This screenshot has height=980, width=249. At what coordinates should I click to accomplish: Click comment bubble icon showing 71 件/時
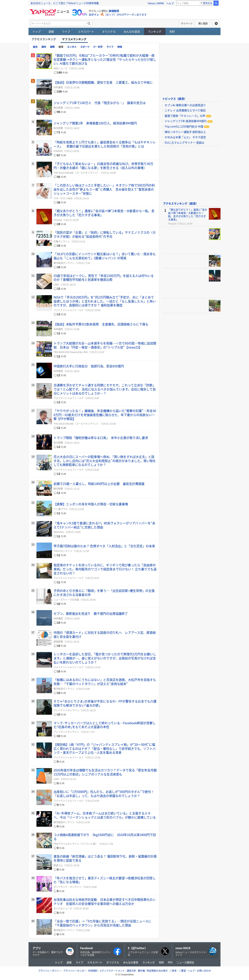click(55, 132)
